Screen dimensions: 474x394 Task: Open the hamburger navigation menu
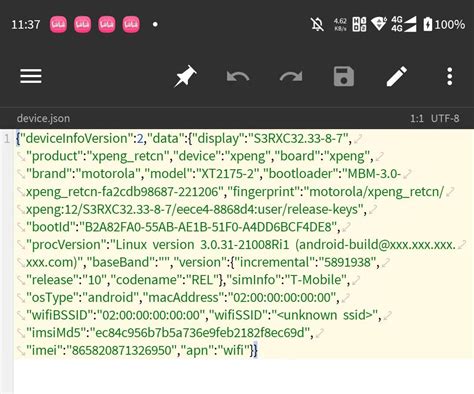click(x=31, y=76)
